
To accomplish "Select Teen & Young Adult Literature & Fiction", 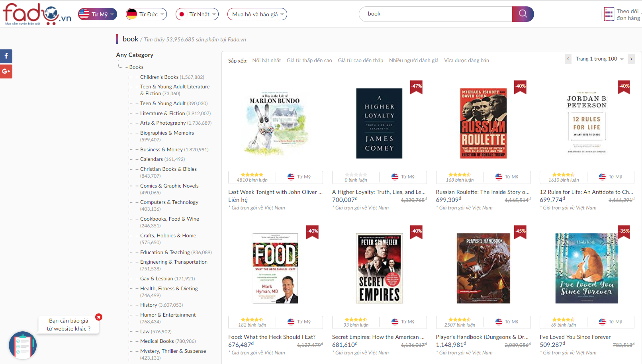I will [x=175, y=90].
